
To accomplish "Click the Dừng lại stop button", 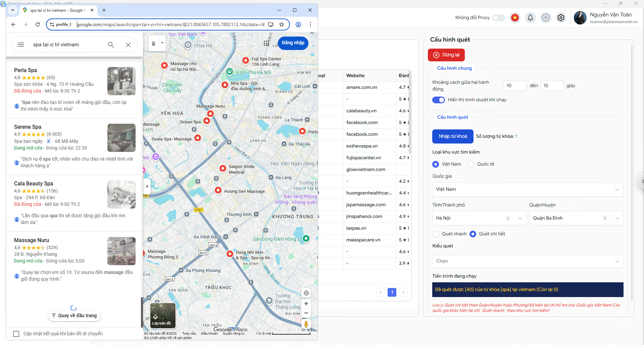I will (x=446, y=55).
